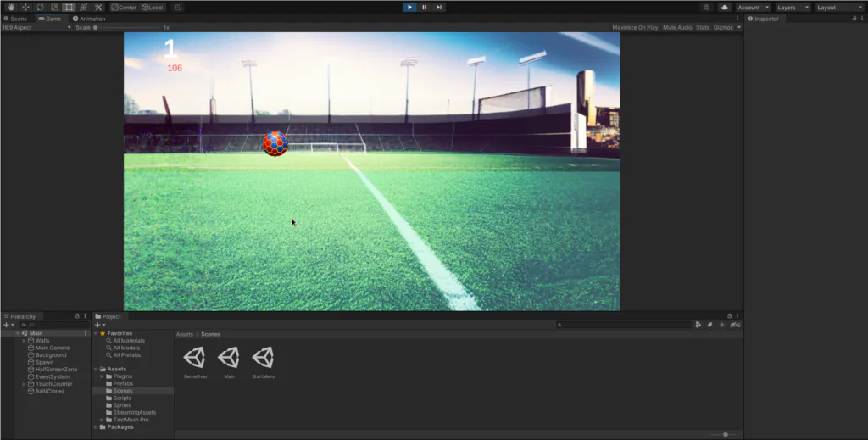868x440 pixels.
Task: Open Hierarchy create plus dropdown
Action: tap(8, 325)
